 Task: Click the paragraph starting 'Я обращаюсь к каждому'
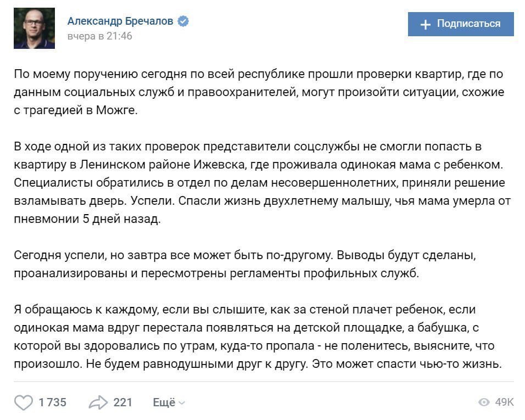pyautogui.click(x=258, y=337)
